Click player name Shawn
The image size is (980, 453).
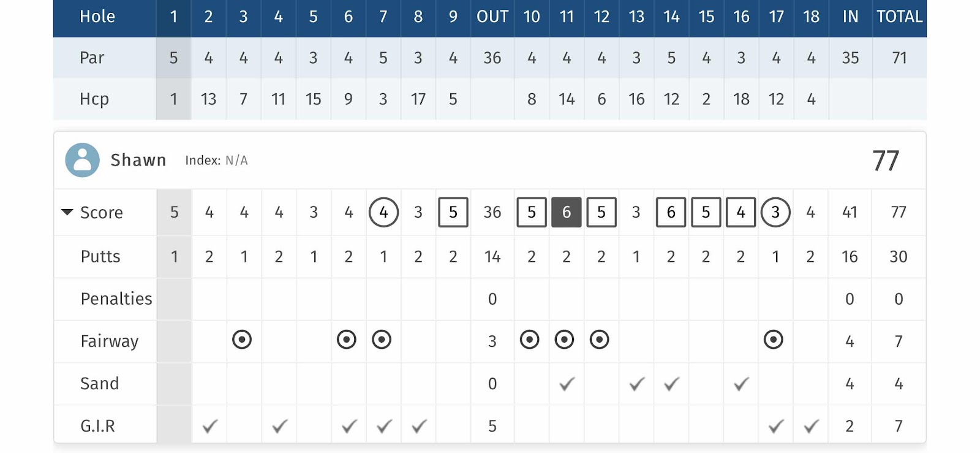(138, 160)
